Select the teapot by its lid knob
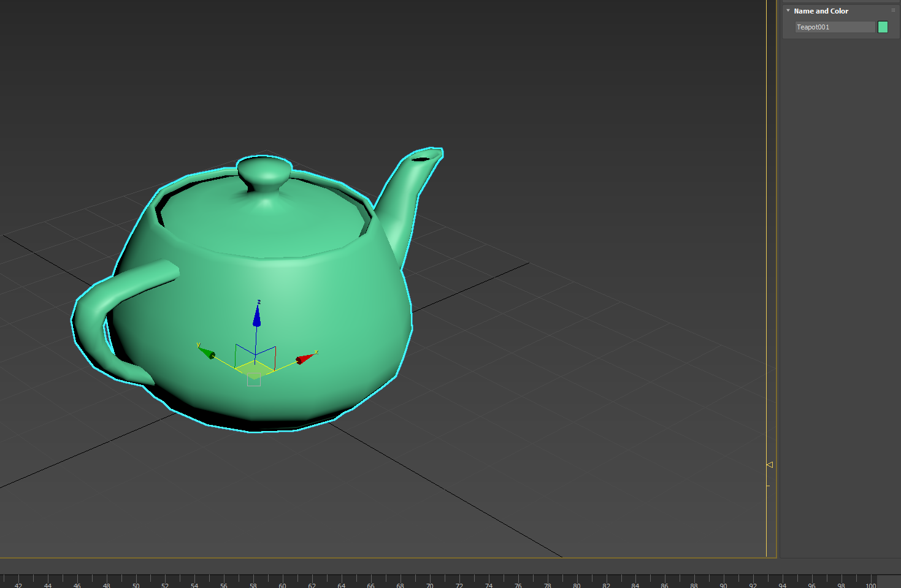Screen dimensions: 901x588 [x=264, y=172]
